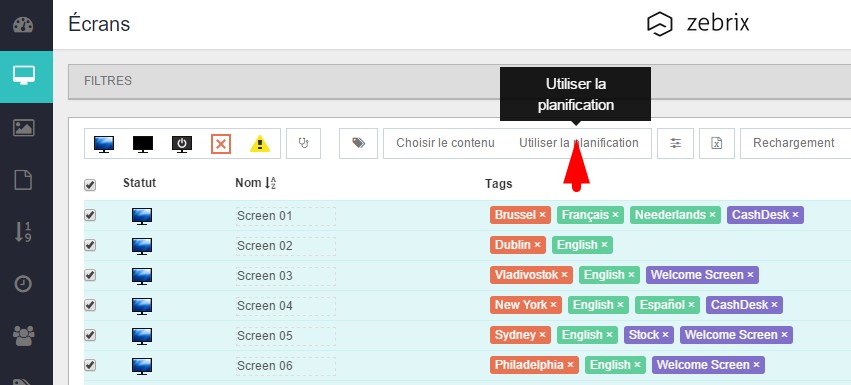Viewport: 851px width, 385px height.
Task: Click the Sydney tag label
Action: [x=515, y=335]
